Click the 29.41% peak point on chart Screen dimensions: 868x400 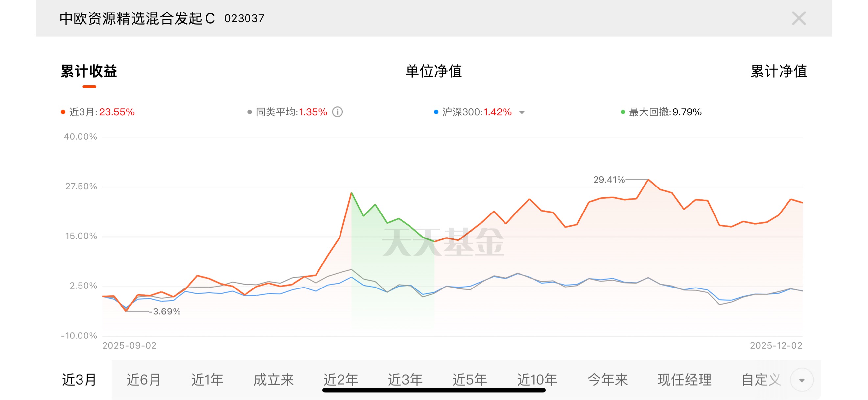coord(648,180)
